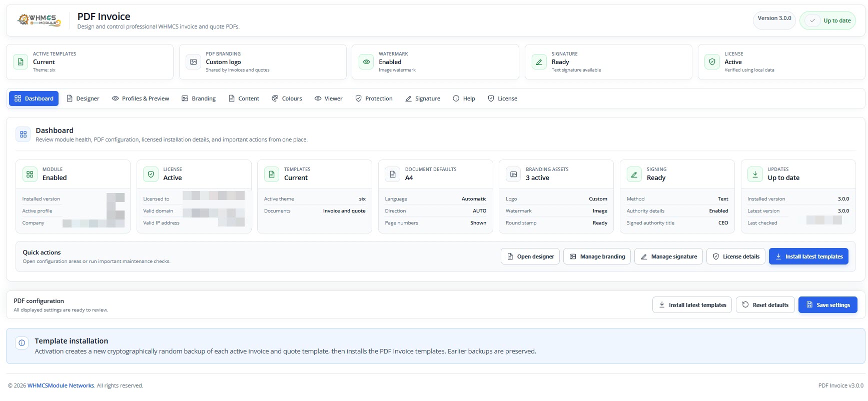Open the WHMCSModule Networks footer link
The width and height of the screenshot is (868, 401).
[61, 385]
